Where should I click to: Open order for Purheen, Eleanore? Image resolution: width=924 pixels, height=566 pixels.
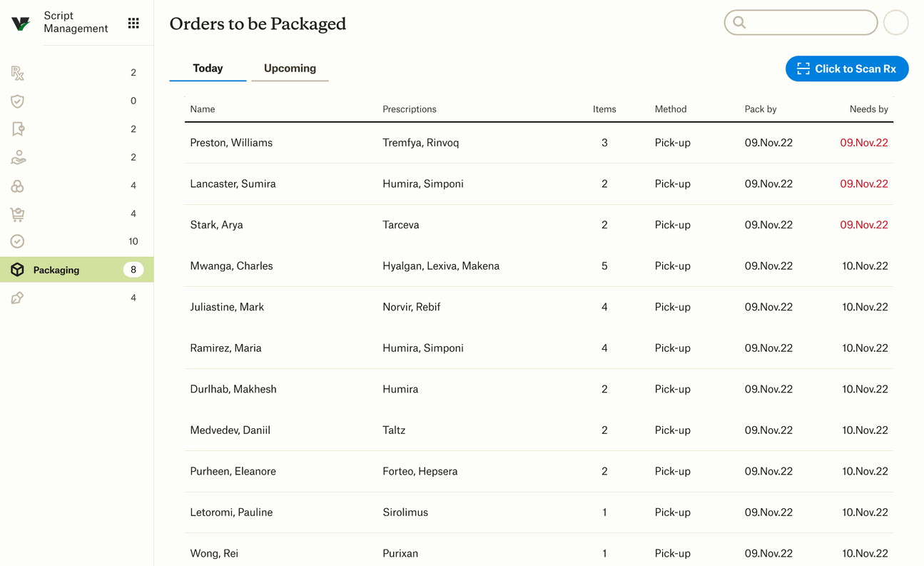[x=539, y=471]
